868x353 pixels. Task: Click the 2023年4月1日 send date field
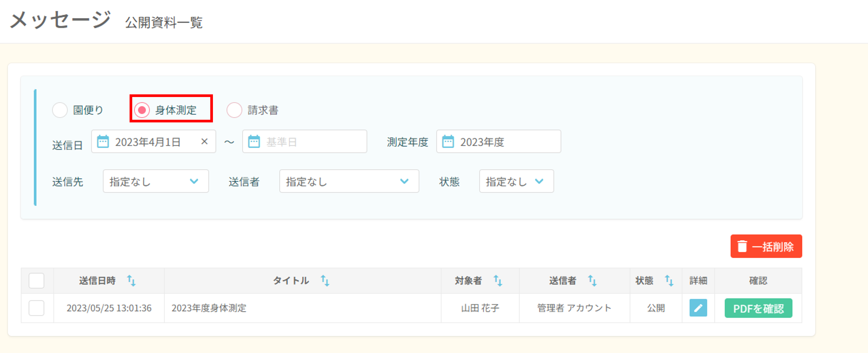point(154,142)
